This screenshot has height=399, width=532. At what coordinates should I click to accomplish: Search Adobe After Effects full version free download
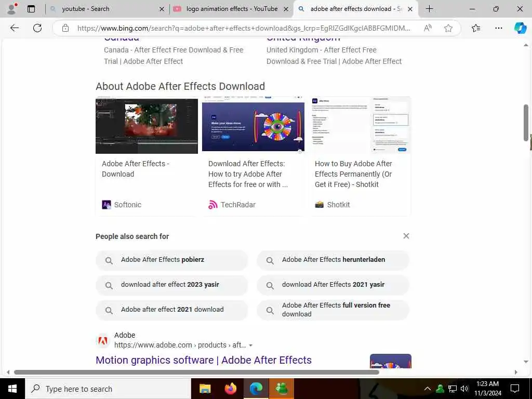click(x=333, y=310)
